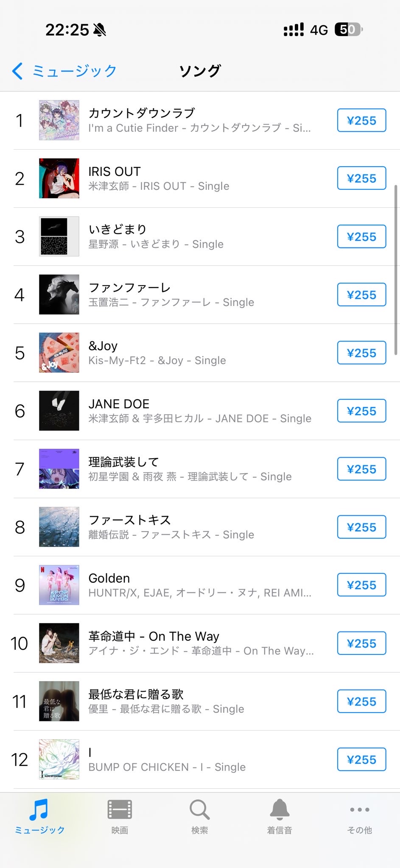This screenshot has width=400, height=868.
Task: Buy カウントダウンラブ for ¥255
Action: 361,120
